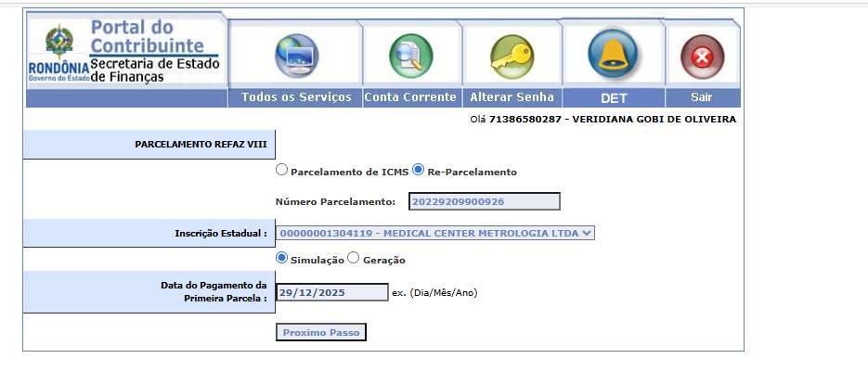The image size is (868, 384).
Task: Select the Simulação radio option
Action: pyautogui.click(x=282, y=259)
